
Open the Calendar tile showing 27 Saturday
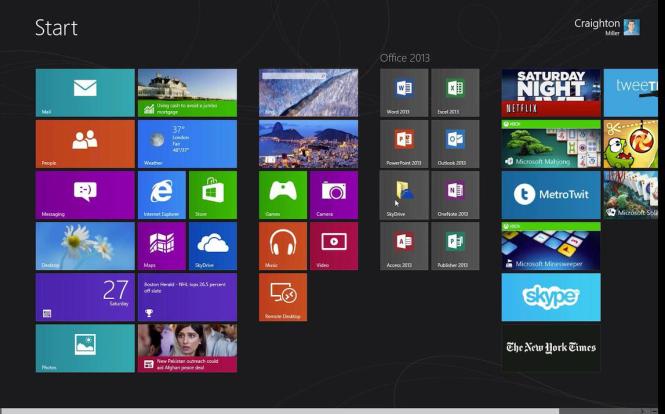(85, 297)
